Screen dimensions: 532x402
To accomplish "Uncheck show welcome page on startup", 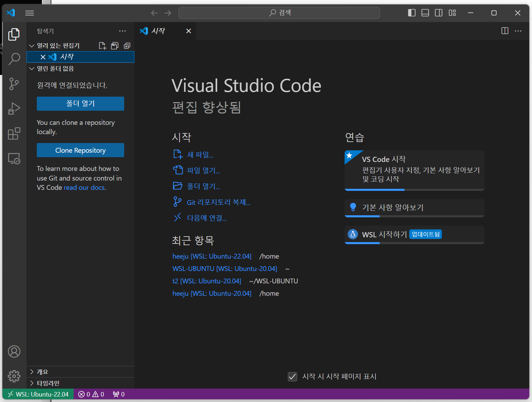I will click(x=293, y=377).
